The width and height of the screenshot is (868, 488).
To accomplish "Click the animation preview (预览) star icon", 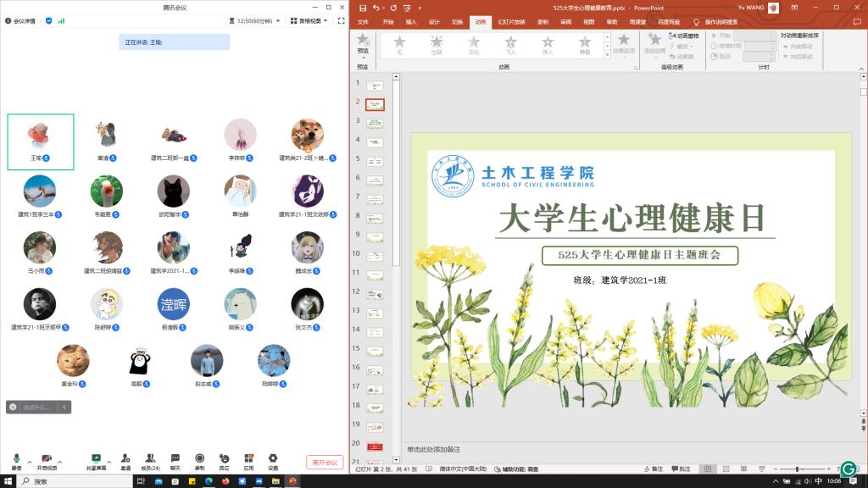I will click(363, 42).
